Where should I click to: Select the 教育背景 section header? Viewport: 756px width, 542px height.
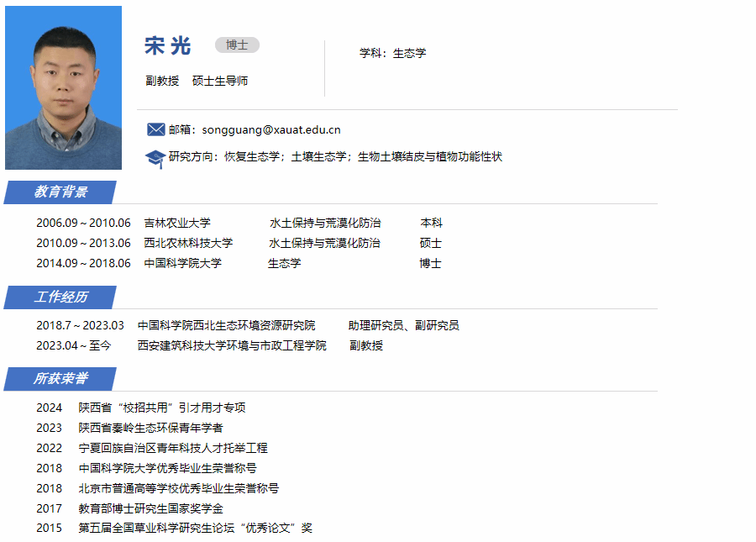click(60, 192)
